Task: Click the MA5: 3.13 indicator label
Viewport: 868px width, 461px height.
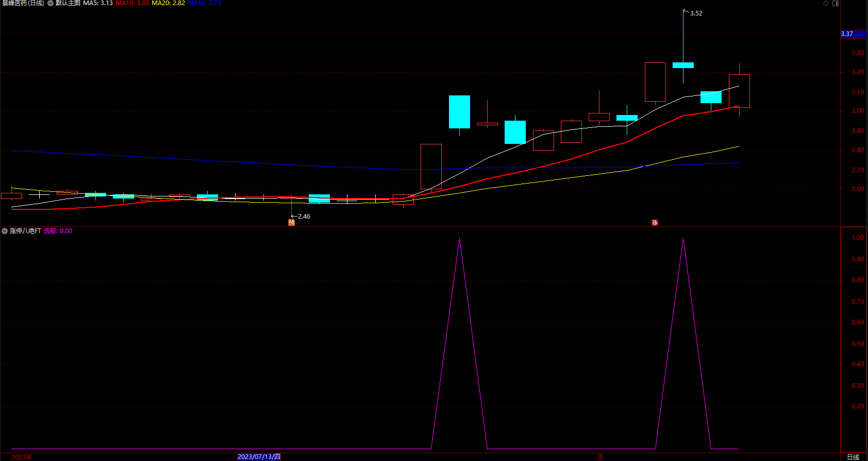Action: tap(98, 3)
